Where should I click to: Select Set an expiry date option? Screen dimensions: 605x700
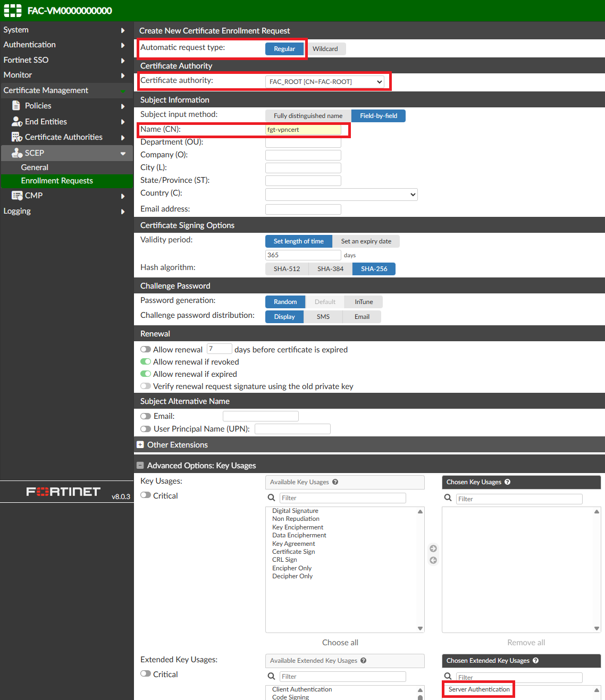tap(366, 241)
